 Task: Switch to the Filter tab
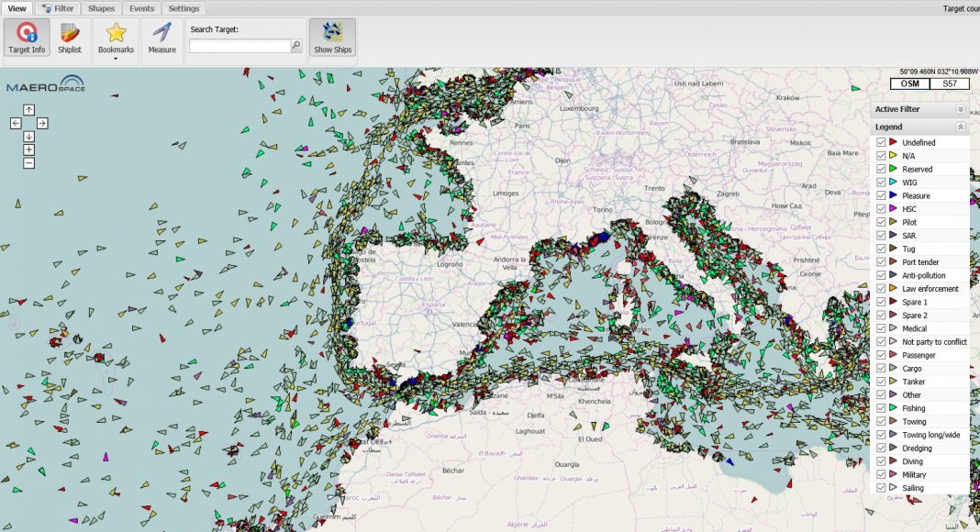[x=59, y=8]
